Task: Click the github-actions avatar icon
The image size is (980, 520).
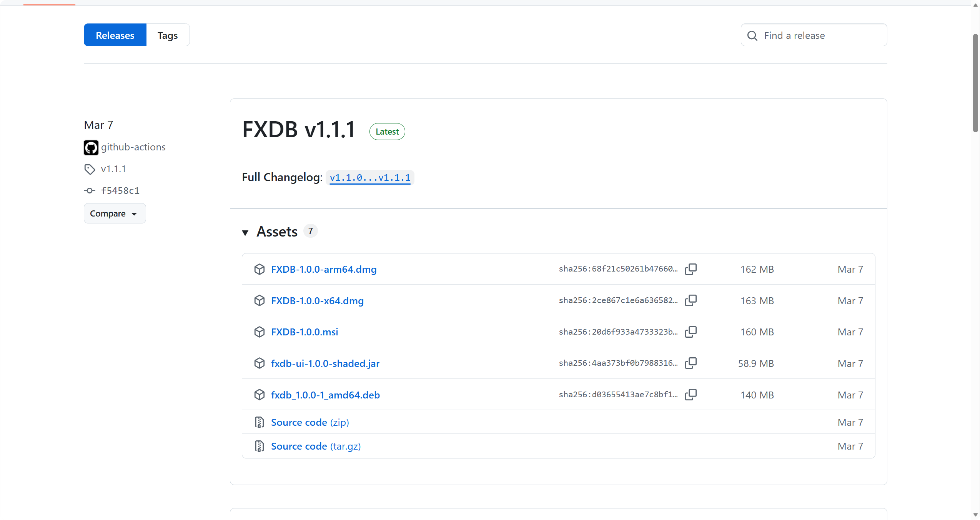Action: click(x=91, y=148)
